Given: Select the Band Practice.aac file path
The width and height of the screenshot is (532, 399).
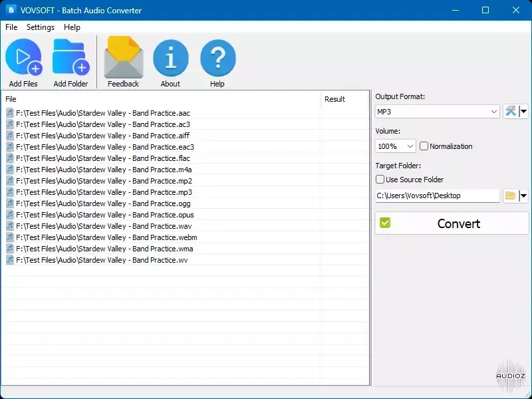Looking at the screenshot, I should [103, 113].
